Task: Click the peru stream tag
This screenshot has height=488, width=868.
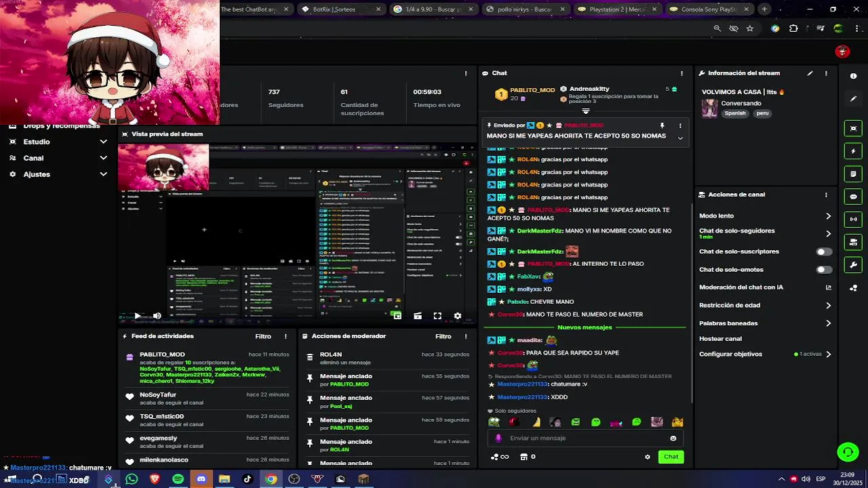Action: pyautogui.click(x=763, y=113)
